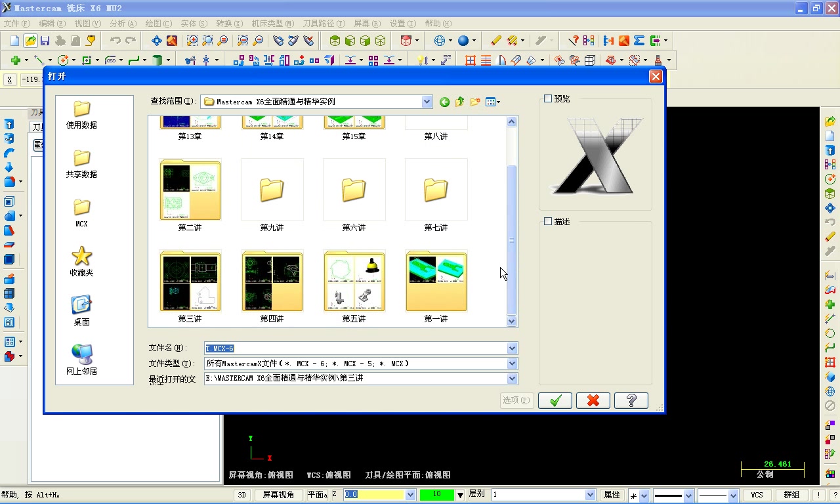
Task: Click the 网上邻居 network icon
Action: (80, 352)
